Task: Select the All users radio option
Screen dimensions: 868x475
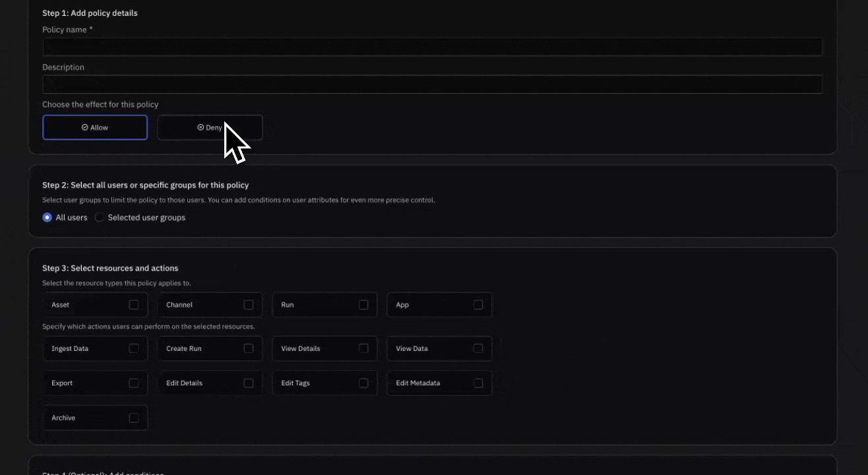Action: pos(47,218)
